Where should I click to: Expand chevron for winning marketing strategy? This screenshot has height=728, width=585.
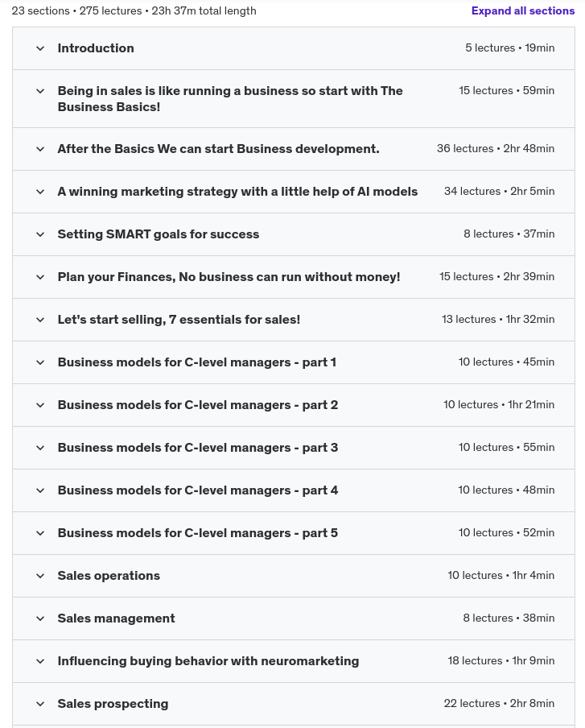(40, 192)
